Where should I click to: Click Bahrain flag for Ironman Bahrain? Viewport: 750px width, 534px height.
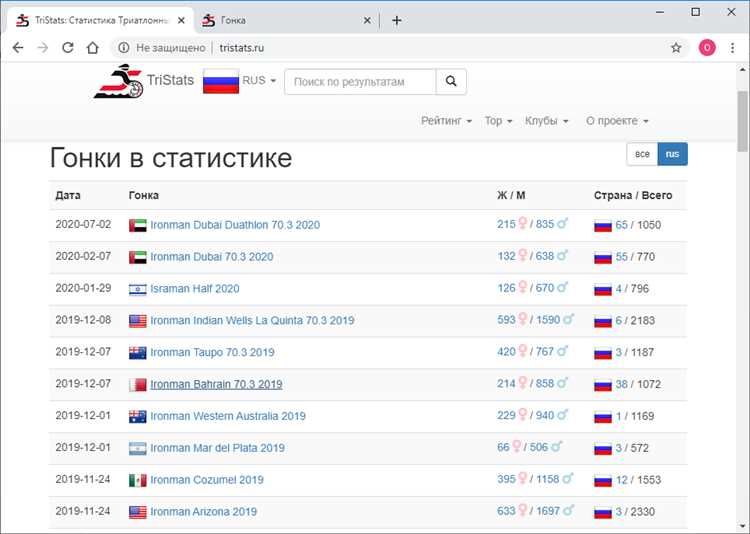(138, 385)
